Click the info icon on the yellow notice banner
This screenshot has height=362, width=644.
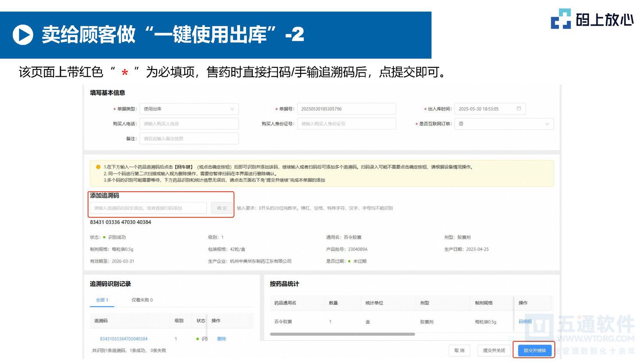(97, 167)
